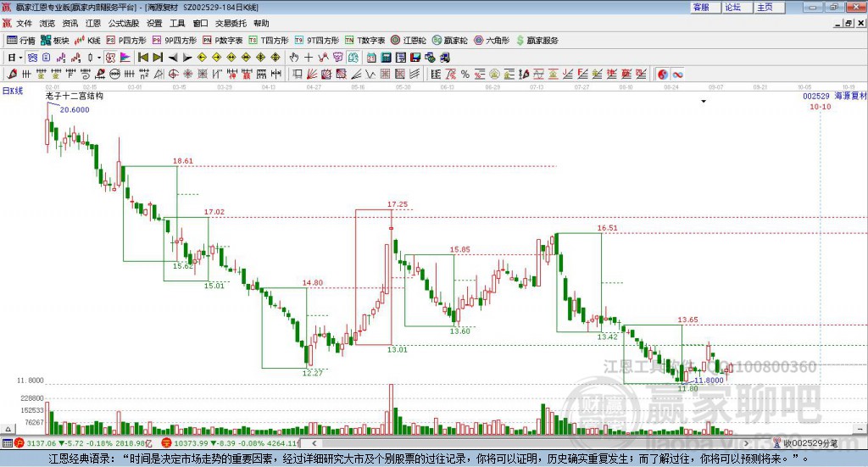Select the percent % tool icon
The width and height of the screenshot is (868, 467).
click(465, 74)
